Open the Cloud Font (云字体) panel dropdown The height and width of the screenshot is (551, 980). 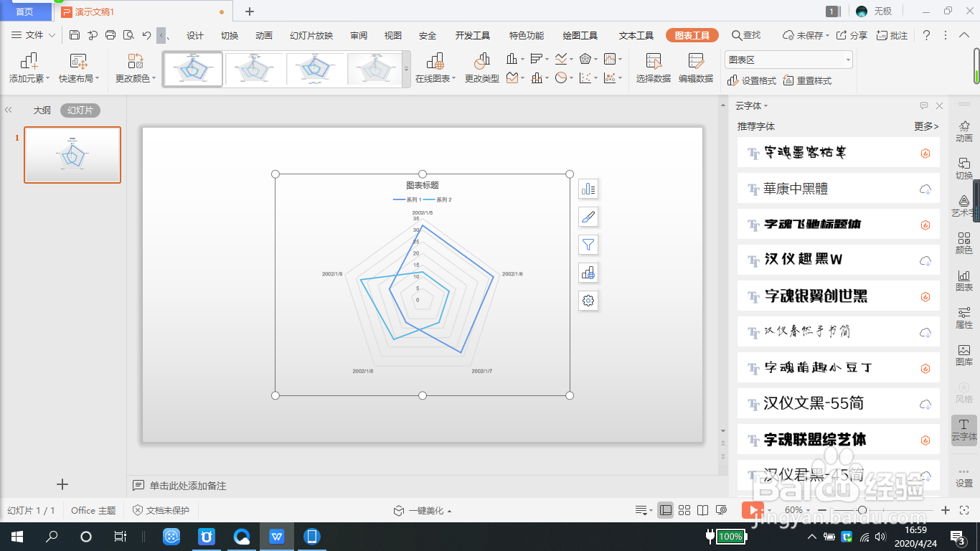[751, 105]
